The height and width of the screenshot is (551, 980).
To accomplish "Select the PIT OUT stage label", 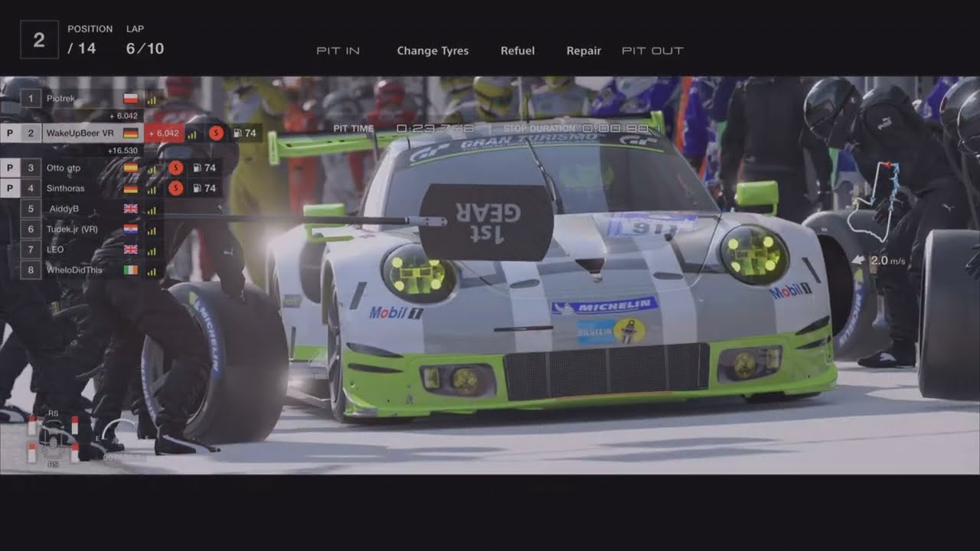I will tap(652, 51).
